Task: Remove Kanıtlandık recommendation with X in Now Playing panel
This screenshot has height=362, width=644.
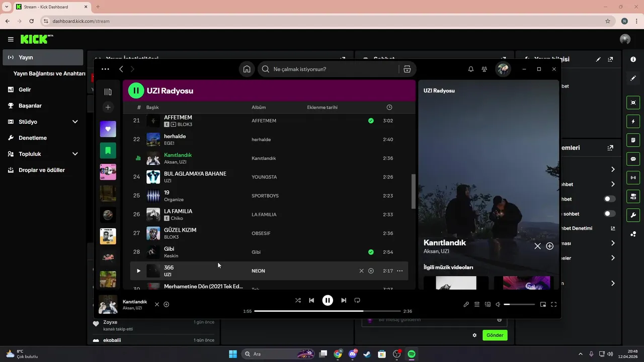Action: 537,246
